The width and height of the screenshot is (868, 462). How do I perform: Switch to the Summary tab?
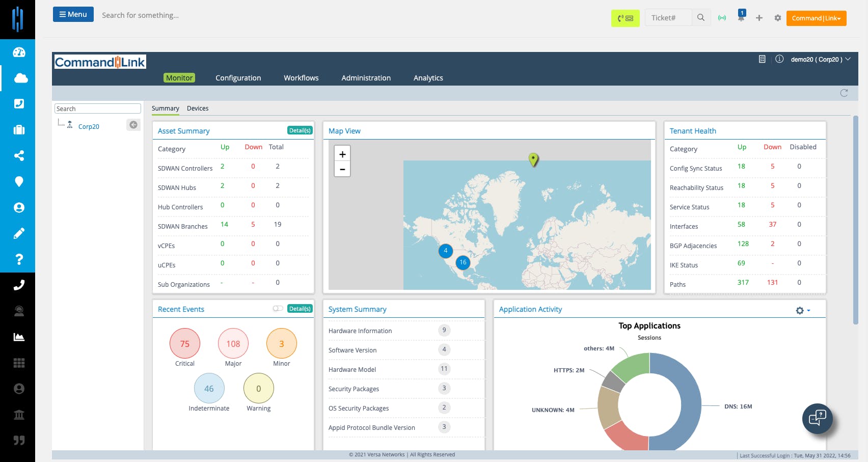click(165, 108)
